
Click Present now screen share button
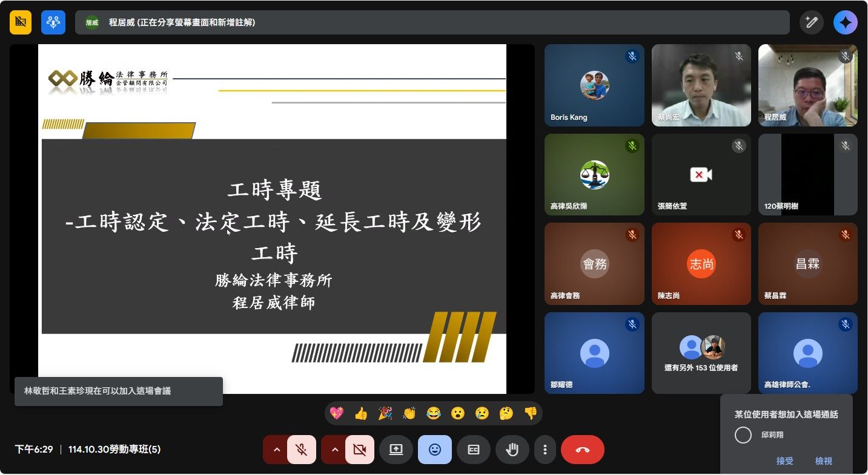396,450
